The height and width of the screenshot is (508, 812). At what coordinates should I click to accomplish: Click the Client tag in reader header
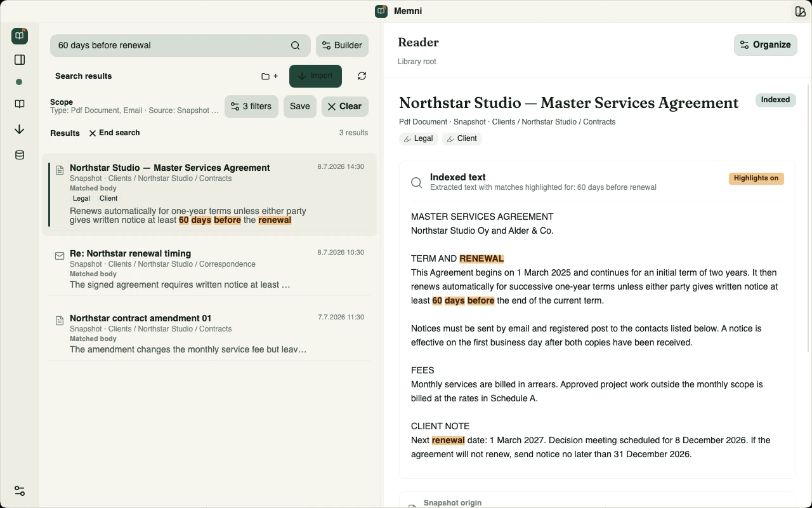pyautogui.click(x=462, y=138)
